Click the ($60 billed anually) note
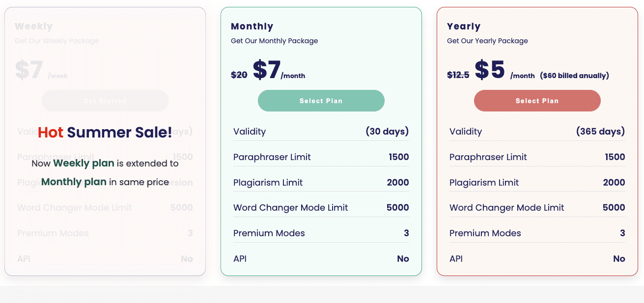This screenshot has height=303, width=644. 574,76
